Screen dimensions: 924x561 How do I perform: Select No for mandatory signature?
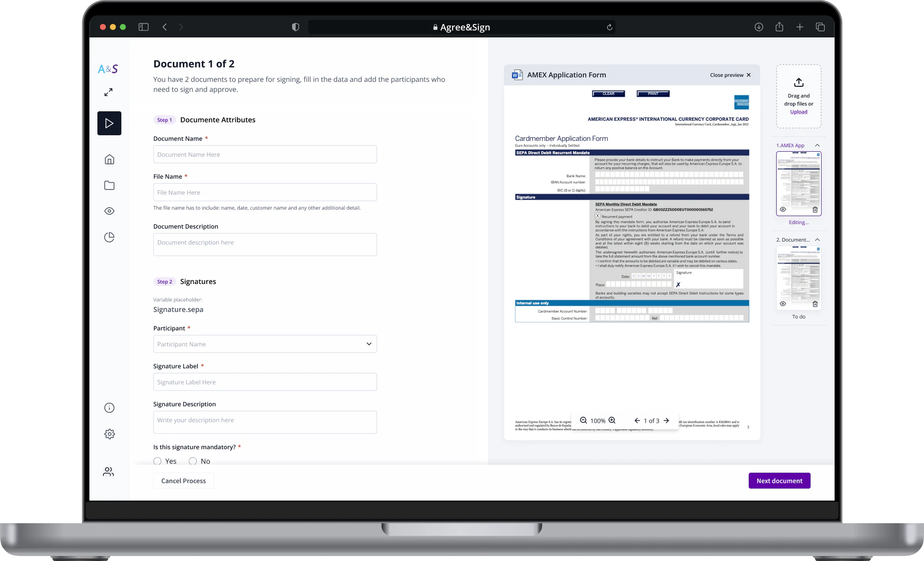tap(193, 461)
